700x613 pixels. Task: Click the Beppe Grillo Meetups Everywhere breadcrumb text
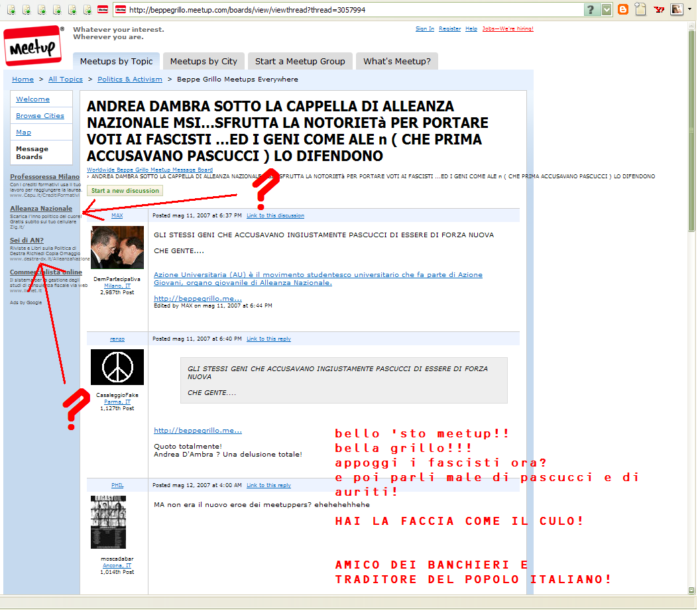[x=237, y=79]
